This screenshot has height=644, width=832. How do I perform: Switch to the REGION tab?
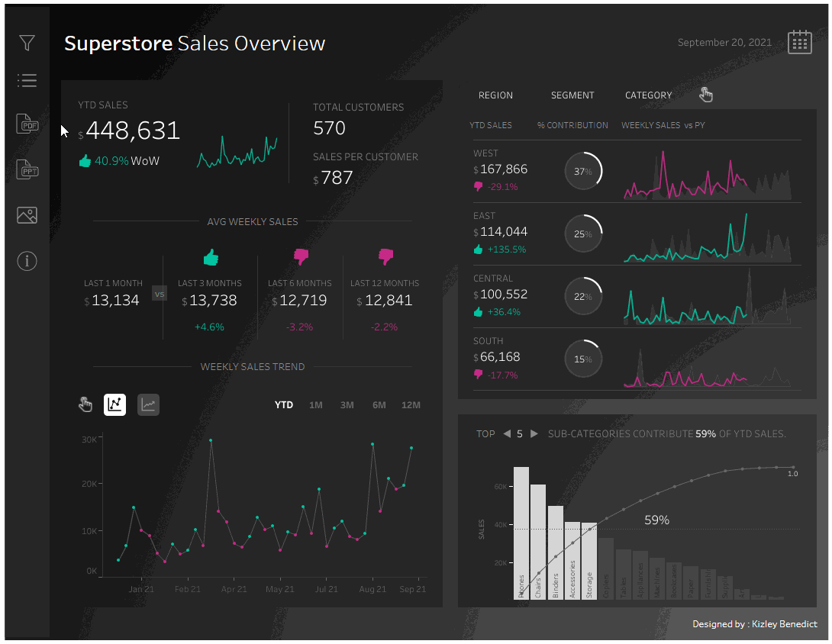[x=495, y=95]
